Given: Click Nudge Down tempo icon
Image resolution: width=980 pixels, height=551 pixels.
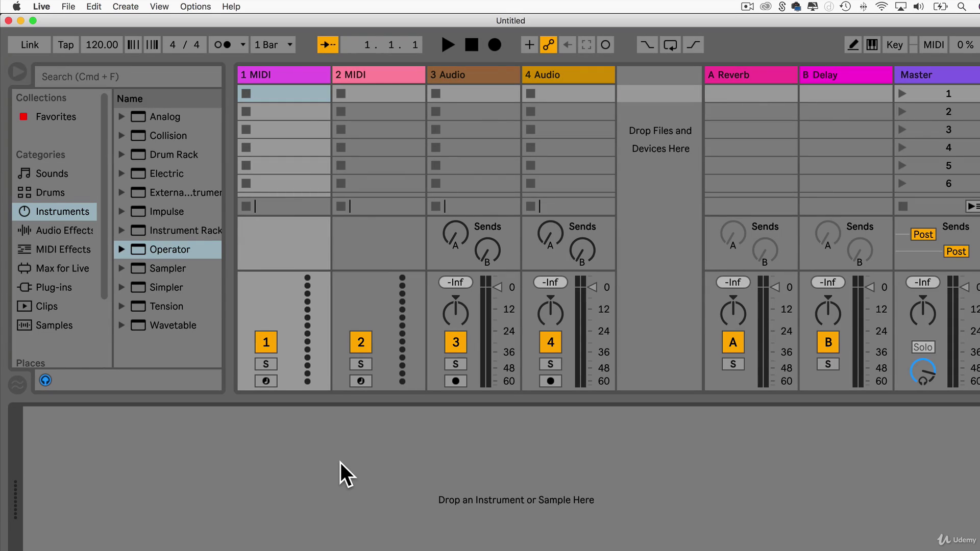Looking at the screenshot, I should 133,45.
